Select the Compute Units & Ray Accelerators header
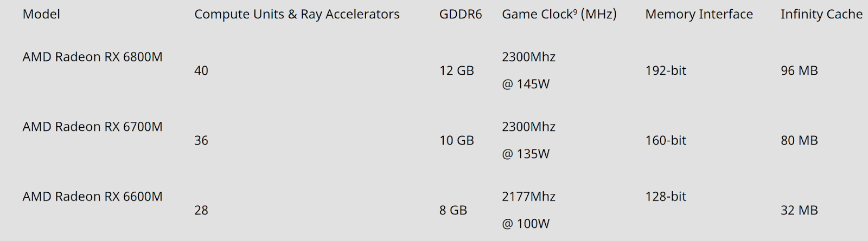 click(x=297, y=14)
